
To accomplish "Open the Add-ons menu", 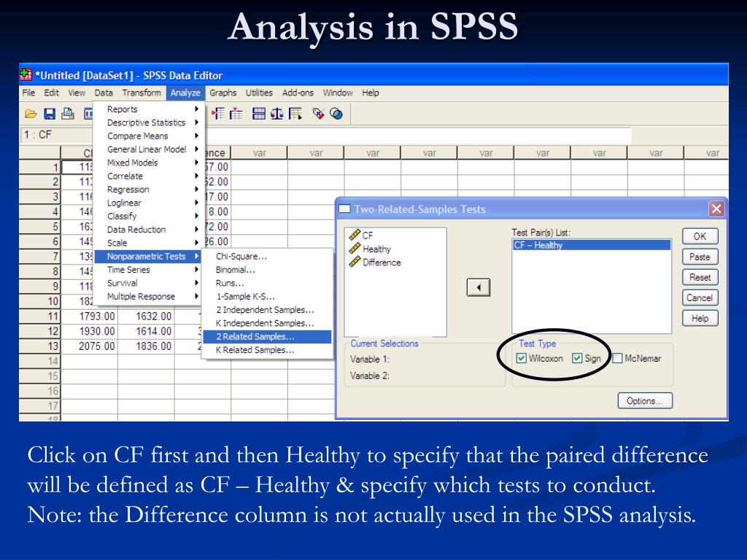I will [x=298, y=93].
